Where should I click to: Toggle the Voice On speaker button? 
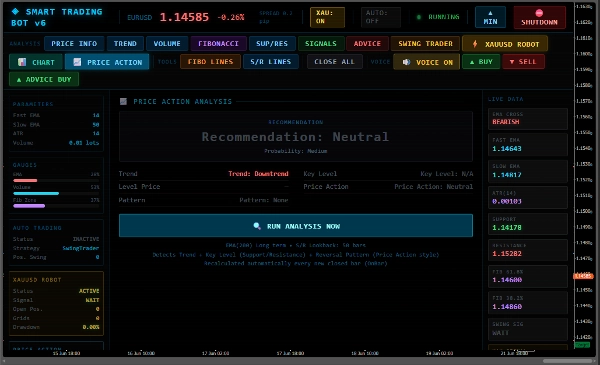(426, 62)
